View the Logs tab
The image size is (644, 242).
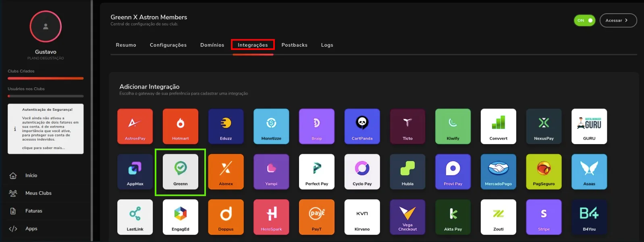click(x=327, y=45)
